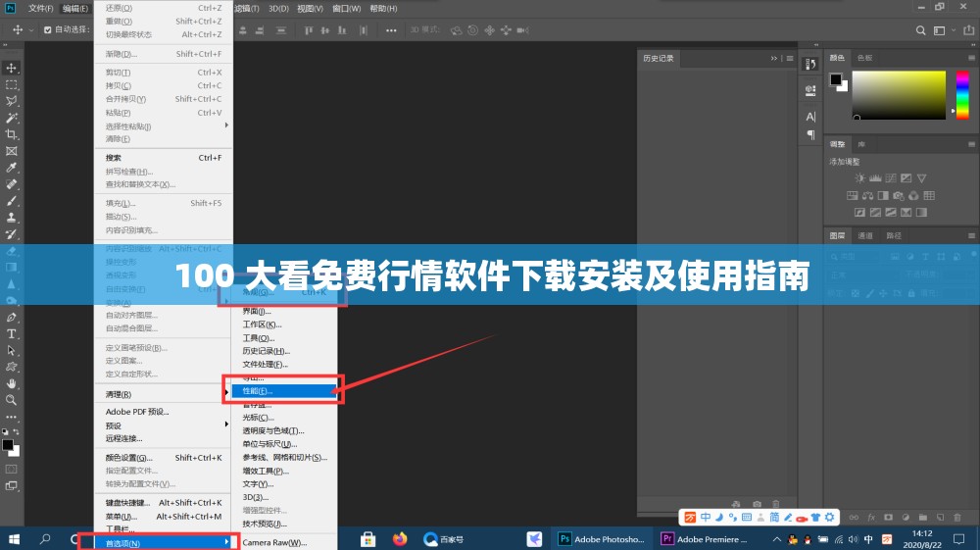This screenshot has width=980, height=550.
Task: Add a Levels adjustment
Action: (875, 178)
